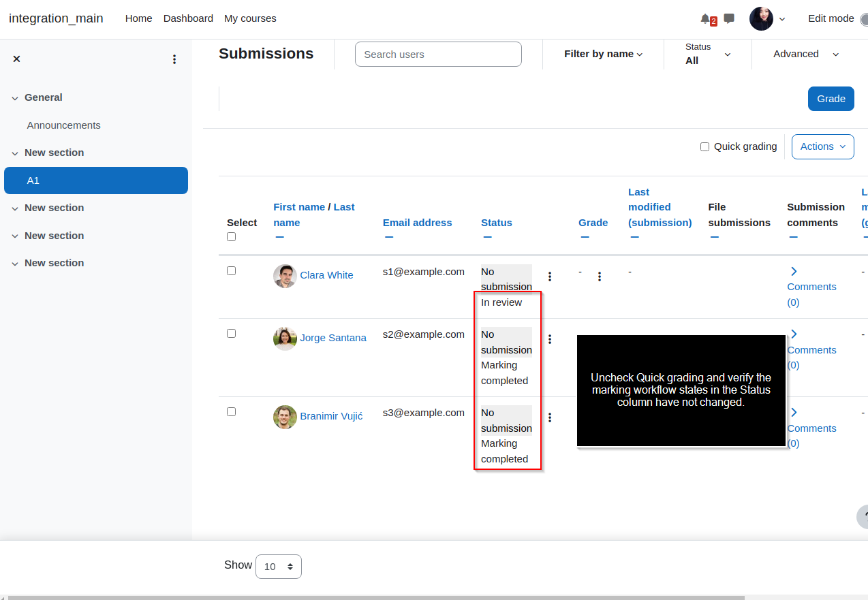Viewport: 868px width, 600px height.
Task: Open the Dashboard menu item
Action: 188,18
